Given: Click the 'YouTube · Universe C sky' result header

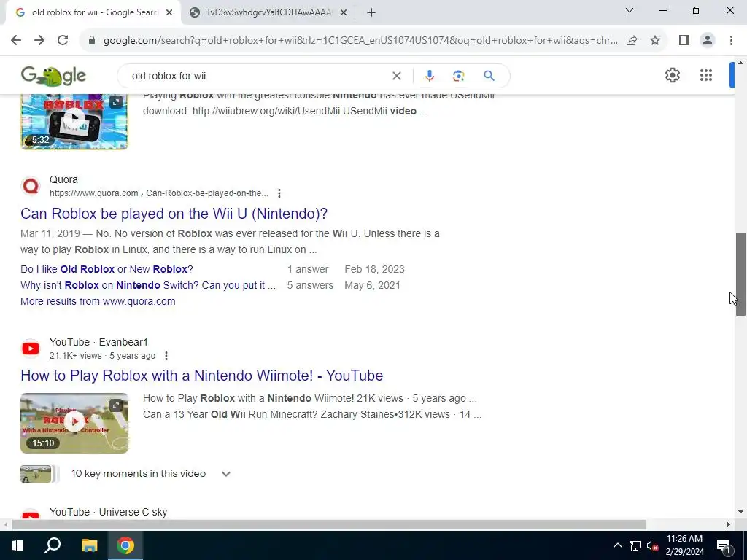Looking at the screenshot, I should point(108,512).
